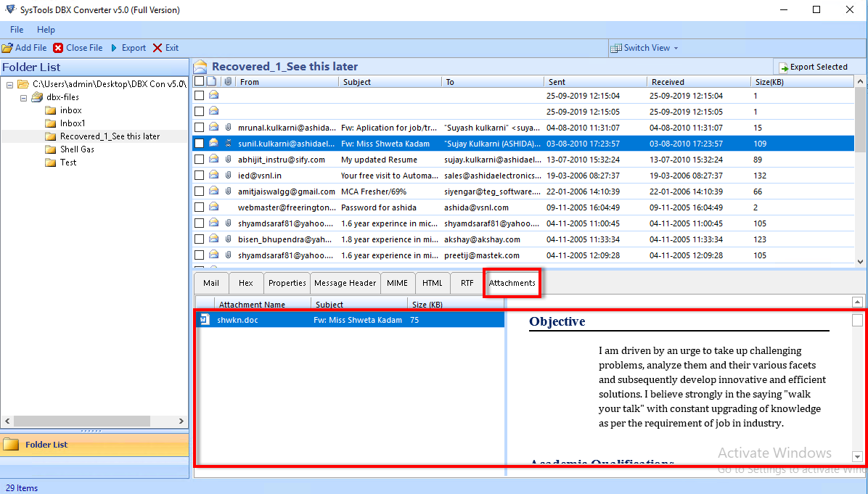Switch to the Mail tab
868x494 pixels.
click(x=211, y=283)
